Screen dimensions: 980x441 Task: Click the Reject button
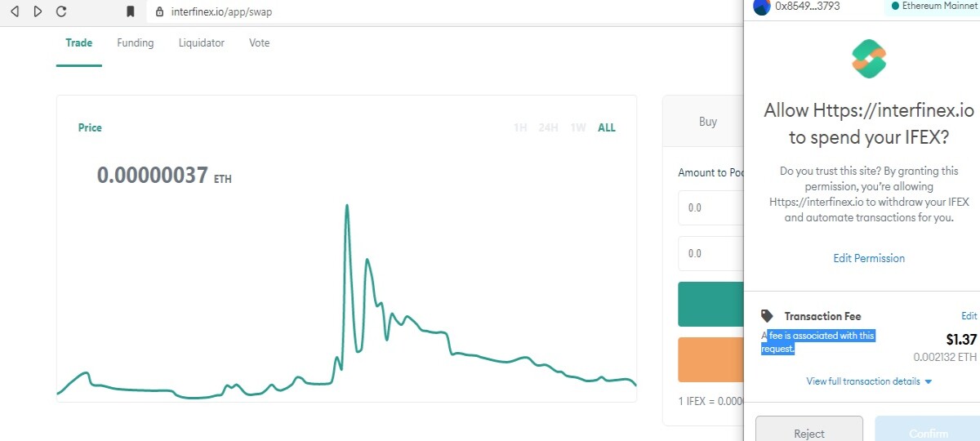click(809, 430)
